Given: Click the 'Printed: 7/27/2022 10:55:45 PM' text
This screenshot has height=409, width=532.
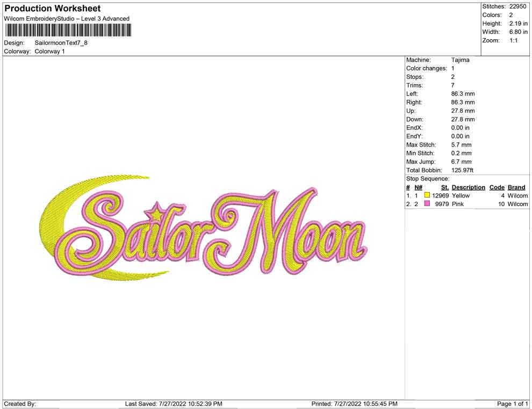Looking at the screenshot, I should tap(354, 404).
